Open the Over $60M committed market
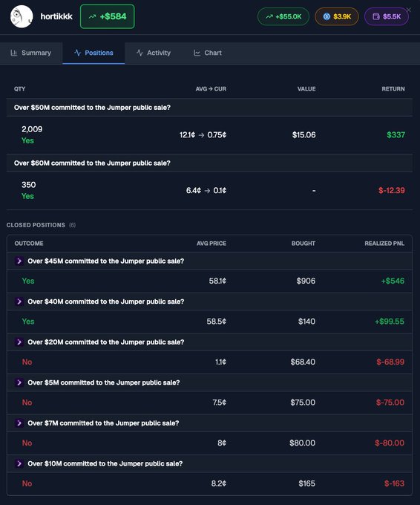Image resolution: width=420 pixels, height=505 pixels. tap(92, 163)
